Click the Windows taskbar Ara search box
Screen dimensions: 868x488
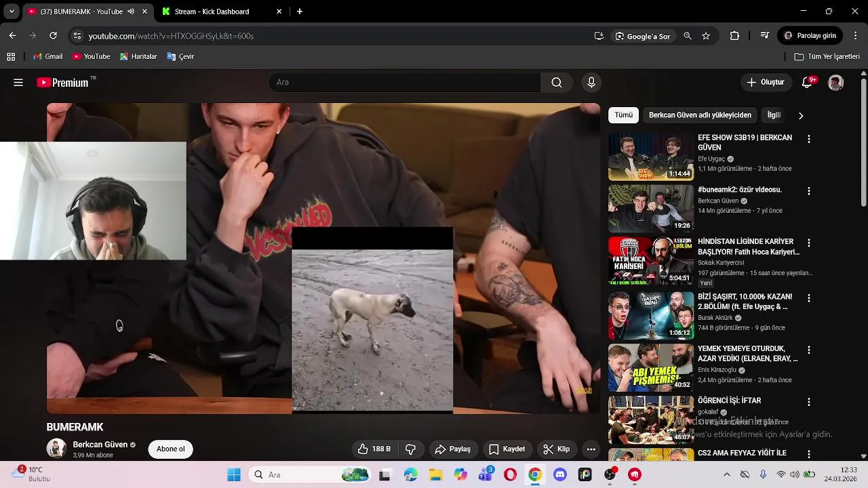310,475
